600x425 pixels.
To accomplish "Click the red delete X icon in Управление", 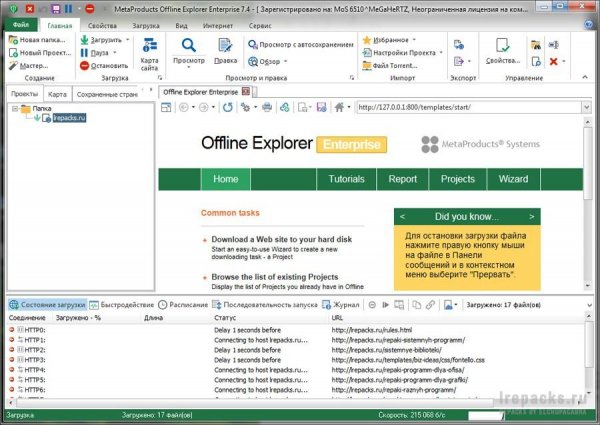I will (x=553, y=61).
